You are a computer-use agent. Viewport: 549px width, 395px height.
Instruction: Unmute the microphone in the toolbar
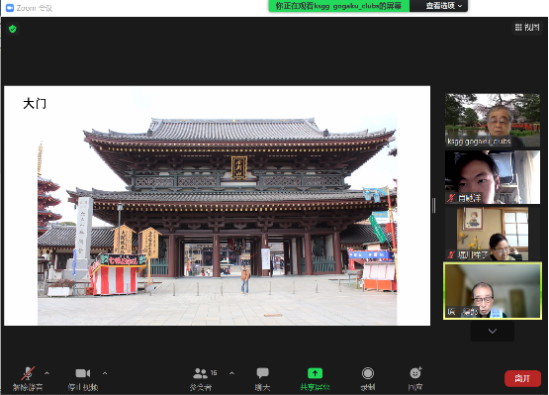point(28,378)
